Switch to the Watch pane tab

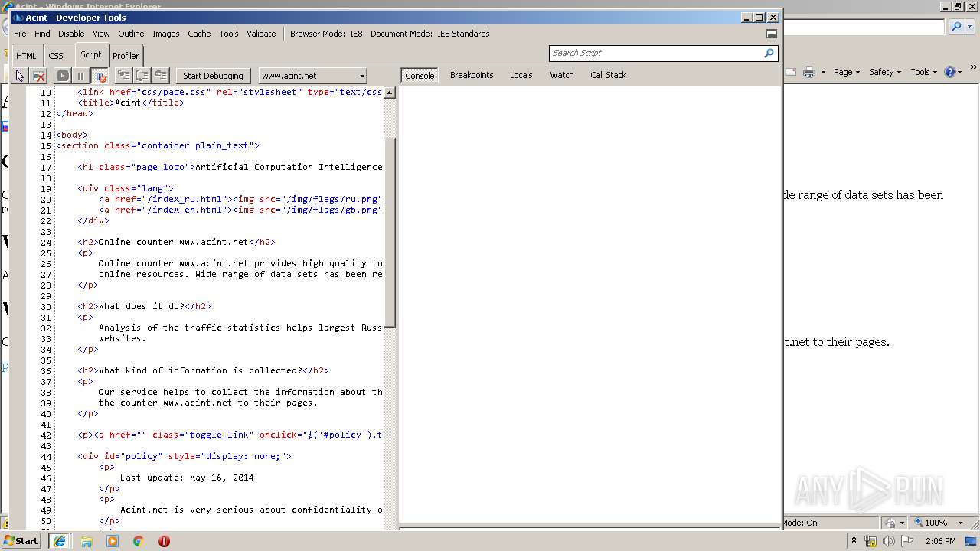(562, 75)
